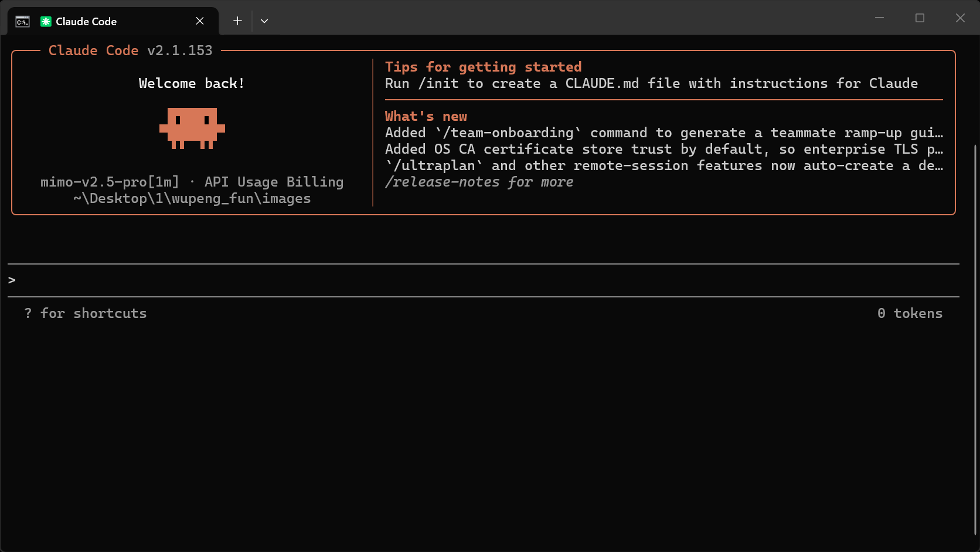Screen dimensions: 980x552
Task: Click the terminal icon in title bar
Action: pos(22,22)
